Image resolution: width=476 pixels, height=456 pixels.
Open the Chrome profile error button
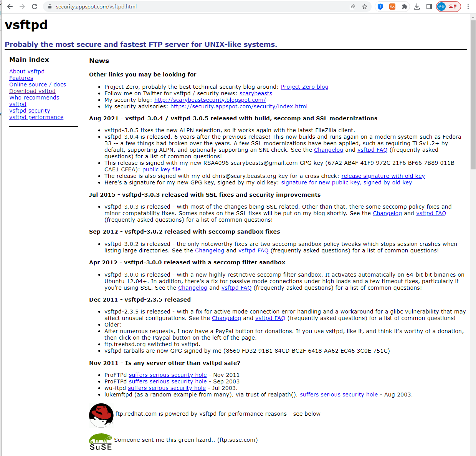[448, 7]
